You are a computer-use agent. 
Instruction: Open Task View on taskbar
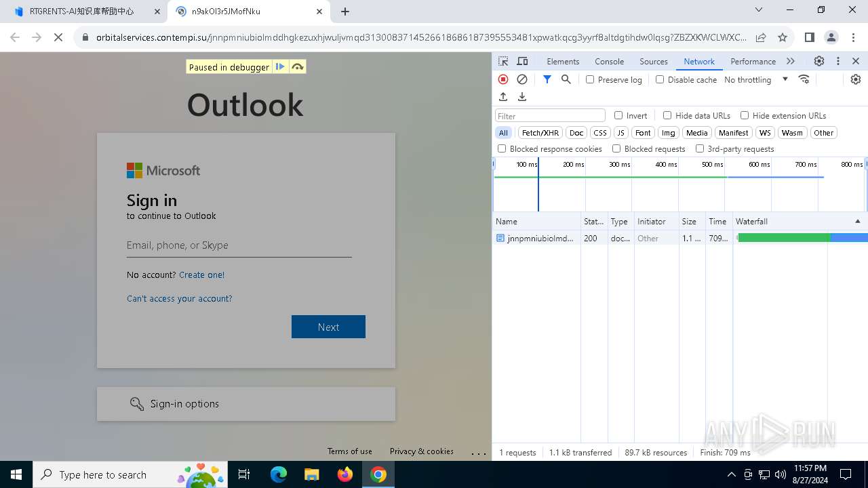point(244,474)
